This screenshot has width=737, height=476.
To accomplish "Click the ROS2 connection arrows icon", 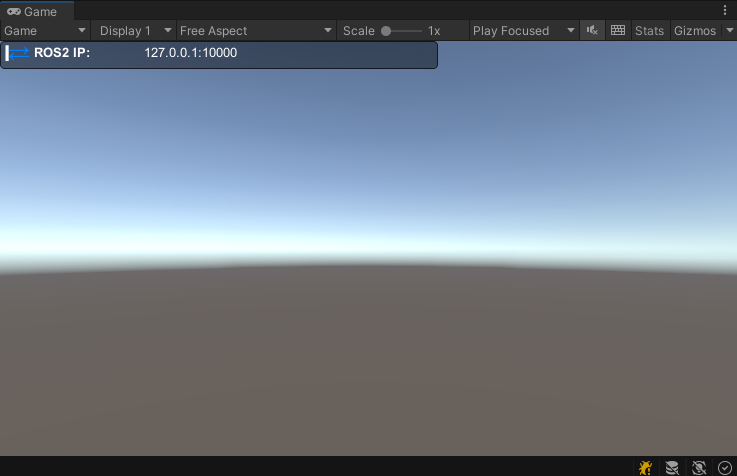I will click(18, 53).
